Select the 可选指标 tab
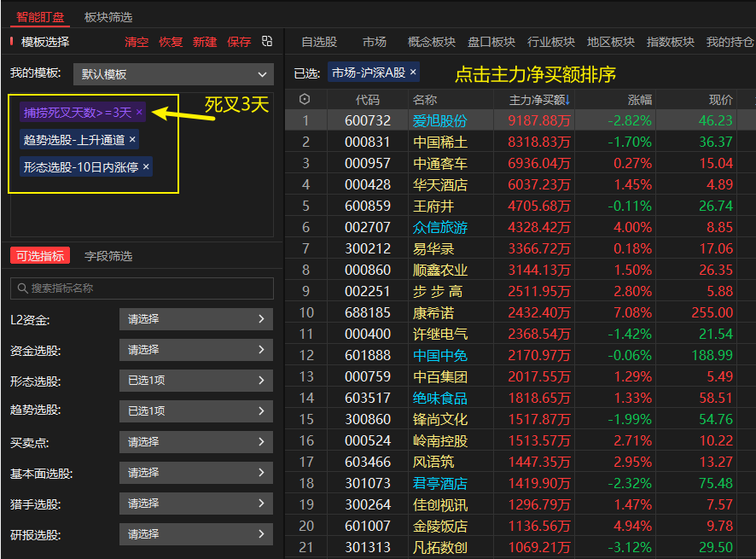The width and height of the screenshot is (756, 559). tap(40, 256)
